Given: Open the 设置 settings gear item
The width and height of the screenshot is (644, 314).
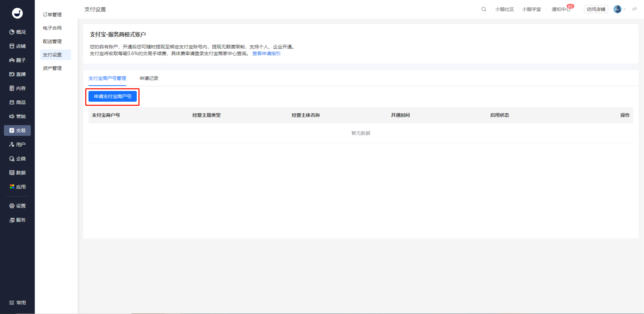Looking at the screenshot, I should (x=17, y=206).
